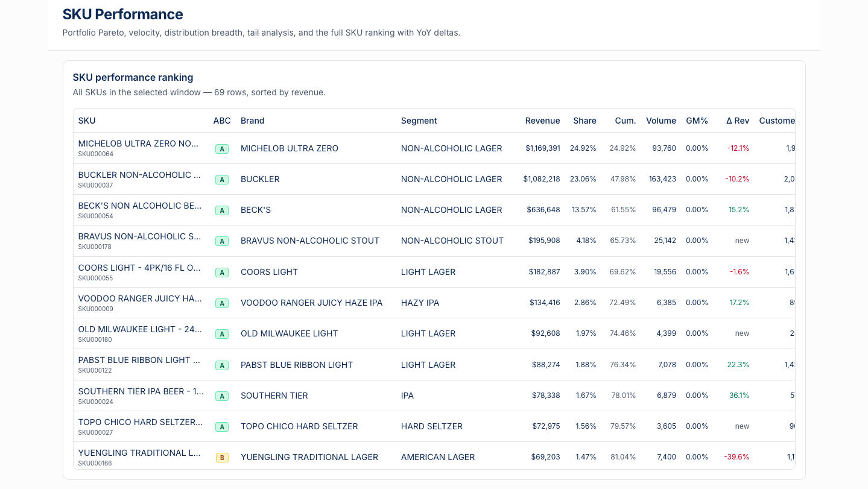868x489 pixels.
Task: Sort by the Revenue column header
Action: pos(542,121)
